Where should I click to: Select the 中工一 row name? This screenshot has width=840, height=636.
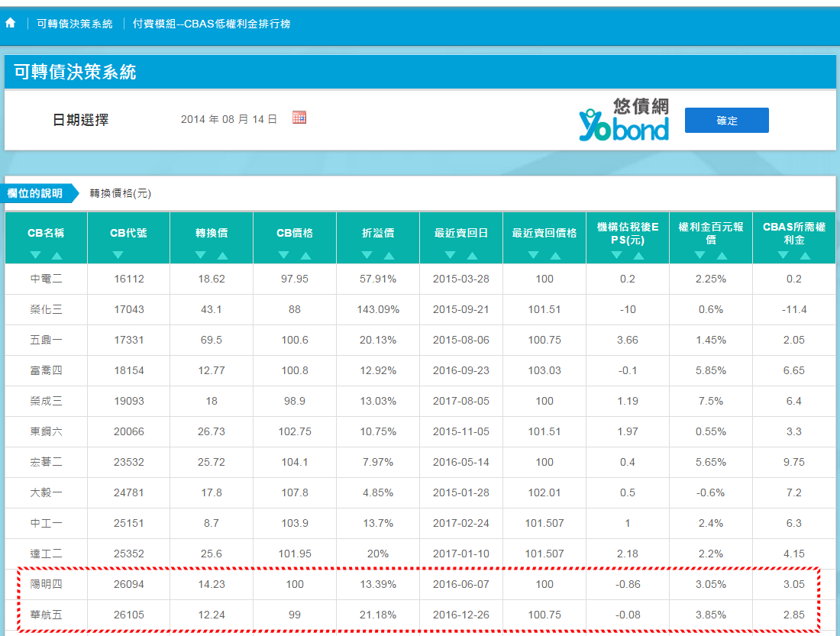tap(46, 523)
